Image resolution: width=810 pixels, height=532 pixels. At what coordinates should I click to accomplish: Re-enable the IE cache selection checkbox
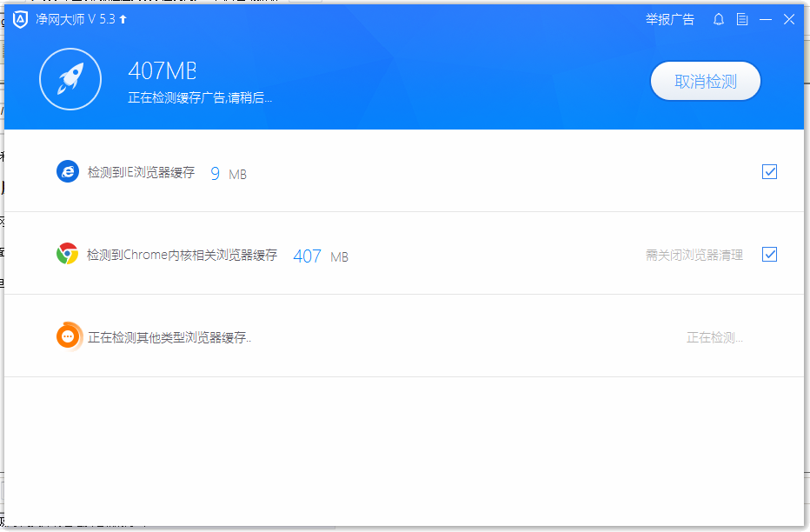pos(769,171)
